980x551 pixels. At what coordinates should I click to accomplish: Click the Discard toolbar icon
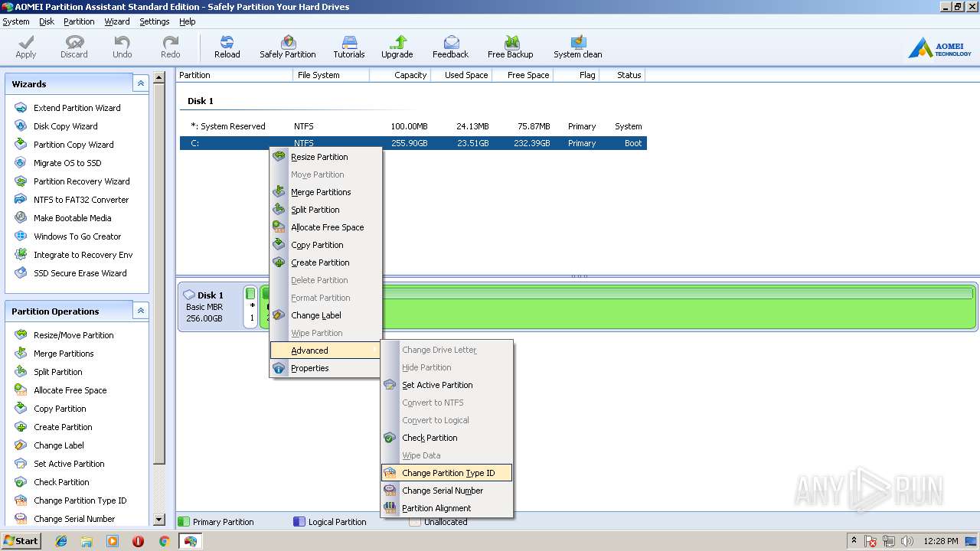pos(74,47)
